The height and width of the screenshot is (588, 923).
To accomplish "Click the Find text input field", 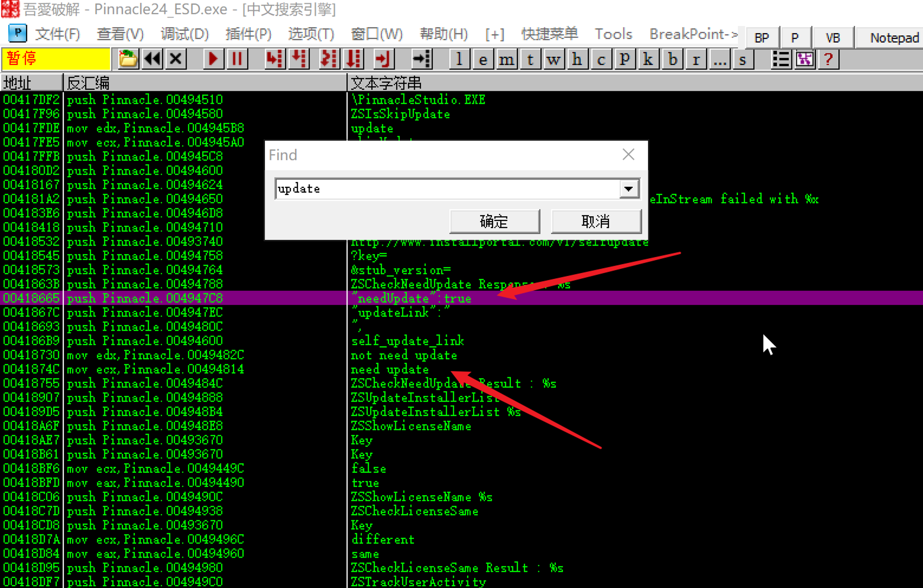I will click(447, 189).
